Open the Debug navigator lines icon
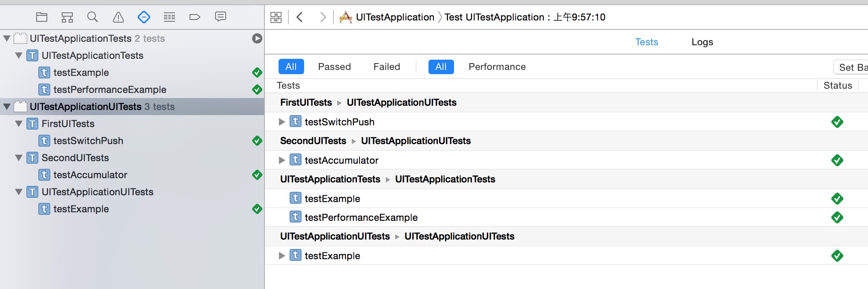This screenshot has width=868, height=289. [170, 17]
